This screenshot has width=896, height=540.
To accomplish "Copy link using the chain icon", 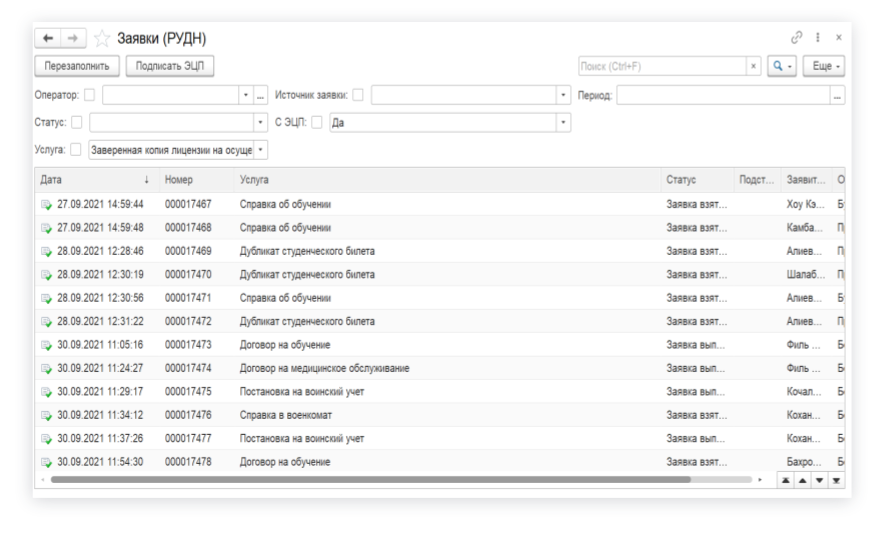I will pos(797,37).
